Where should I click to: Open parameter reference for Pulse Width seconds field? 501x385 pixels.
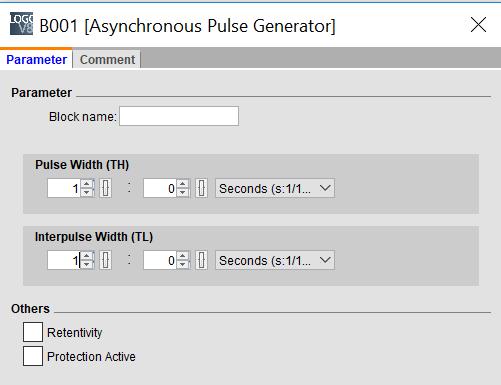click(105, 188)
